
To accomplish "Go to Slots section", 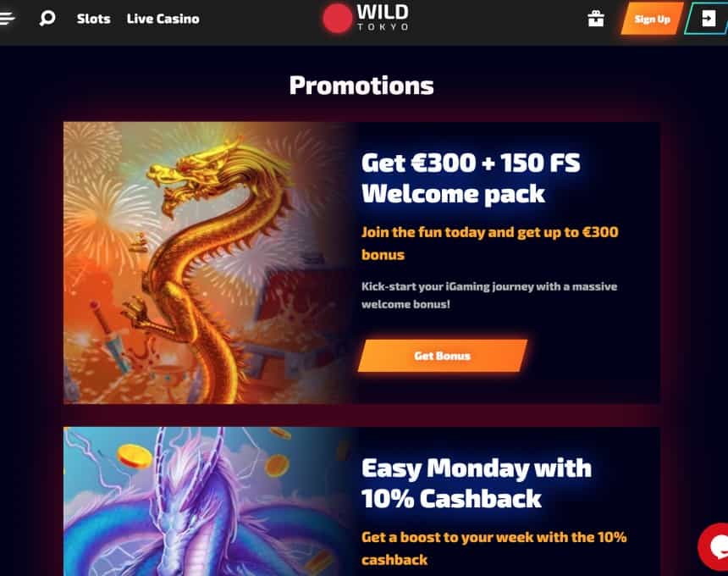I will (x=93, y=19).
